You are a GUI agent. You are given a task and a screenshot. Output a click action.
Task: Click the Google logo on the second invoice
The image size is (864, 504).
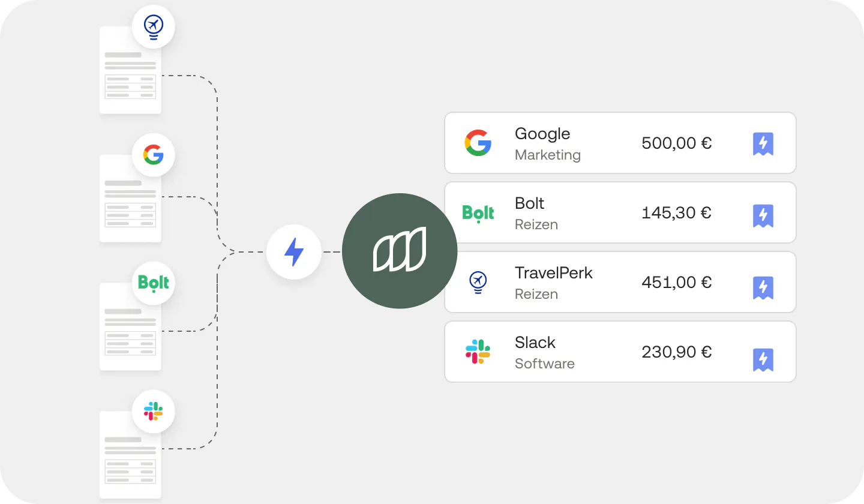coord(153,155)
